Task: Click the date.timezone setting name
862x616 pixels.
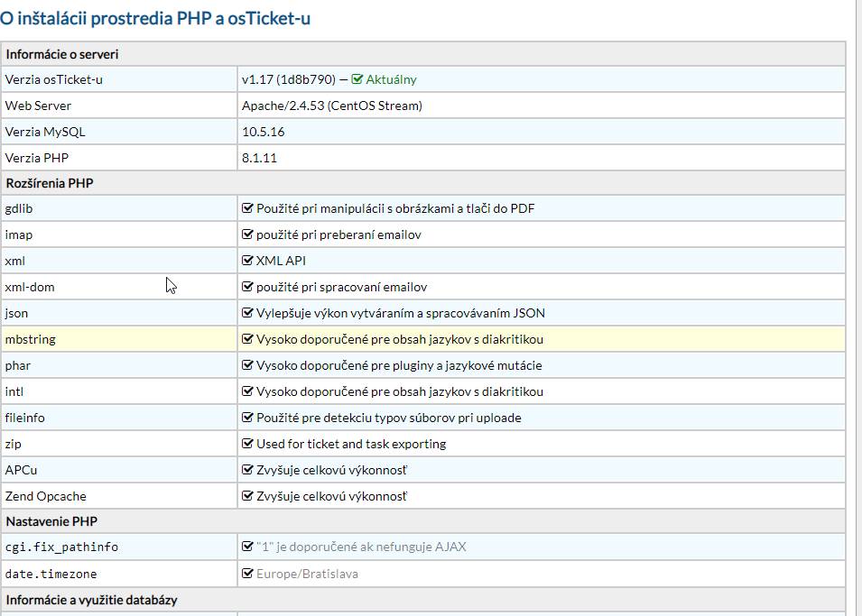Action: [x=51, y=574]
